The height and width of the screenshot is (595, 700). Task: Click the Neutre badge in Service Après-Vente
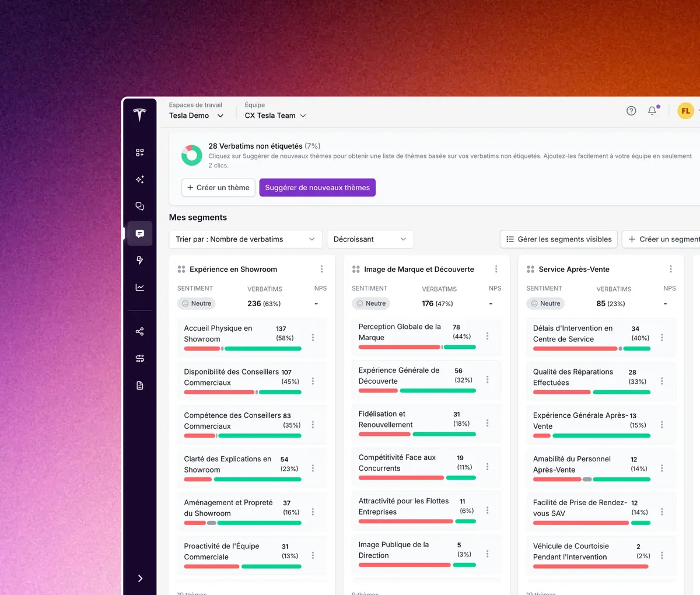pyautogui.click(x=546, y=303)
